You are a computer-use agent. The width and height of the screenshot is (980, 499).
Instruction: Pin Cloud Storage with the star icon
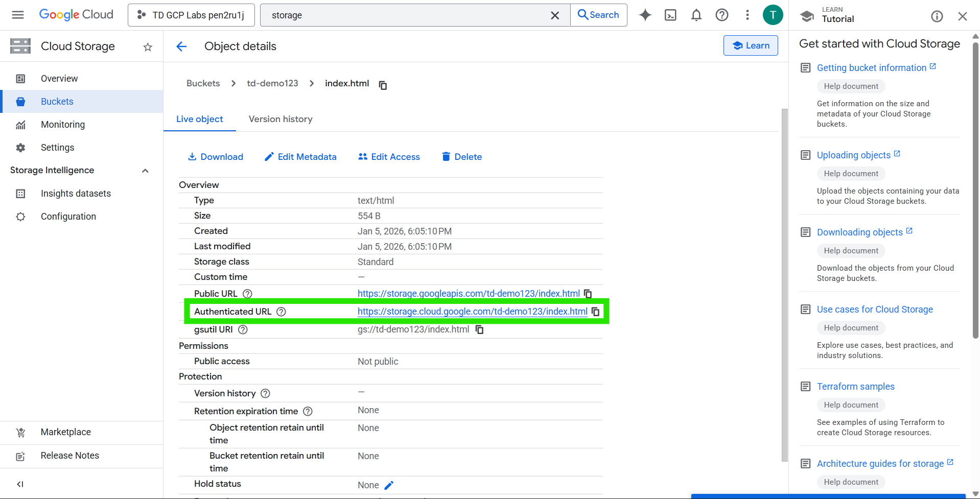coord(148,47)
